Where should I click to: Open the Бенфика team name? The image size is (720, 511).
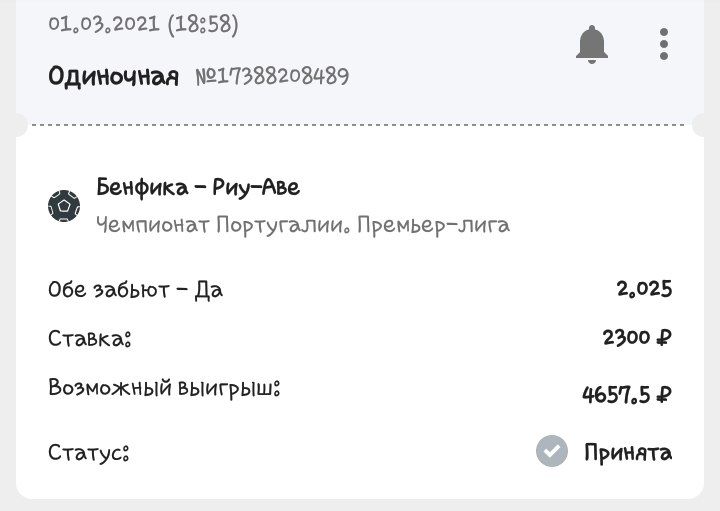(x=140, y=187)
